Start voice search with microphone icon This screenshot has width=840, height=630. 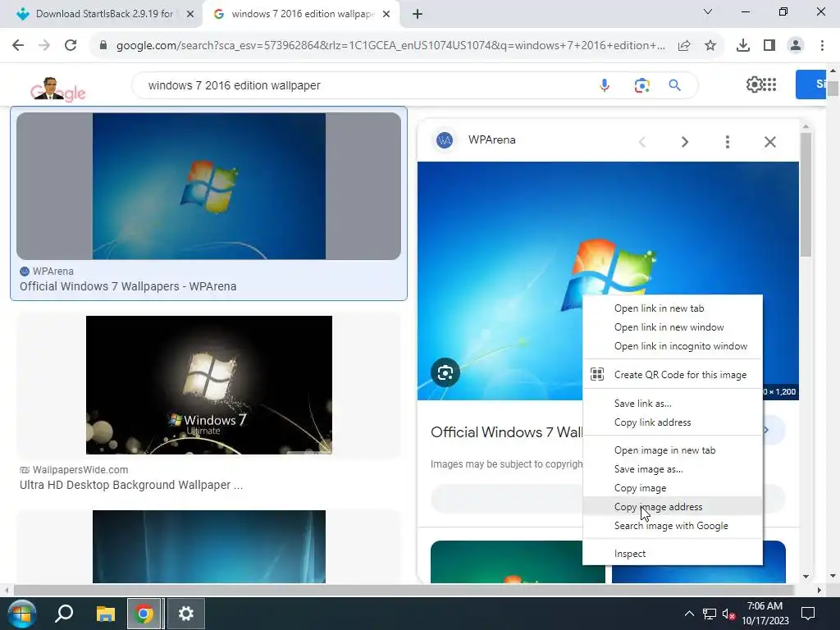click(x=605, y=85)
